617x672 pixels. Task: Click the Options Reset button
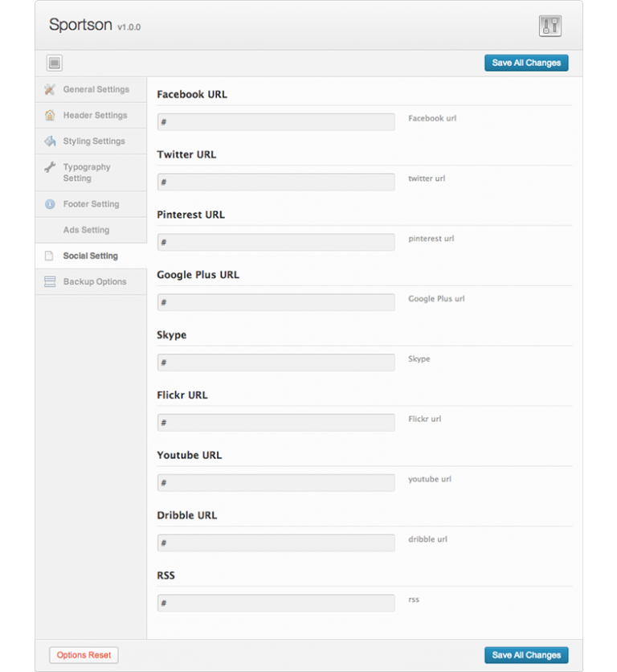coord(84,655)
